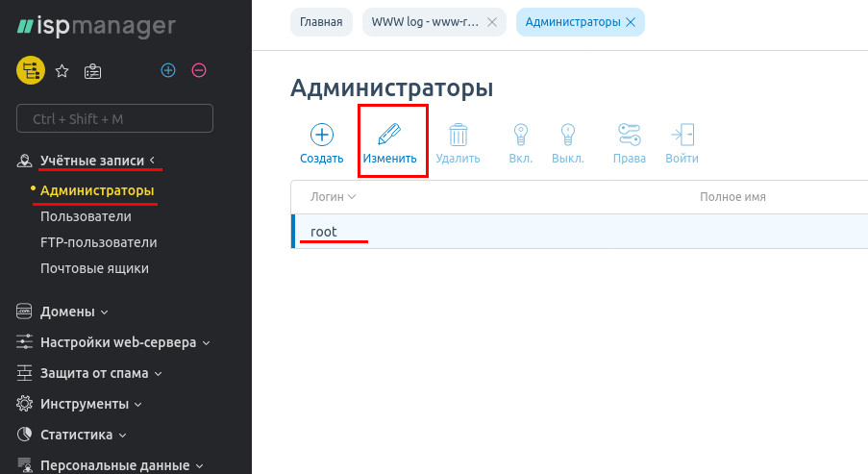Collapse all menu sections with minus circle

click(x=199, y=70)
